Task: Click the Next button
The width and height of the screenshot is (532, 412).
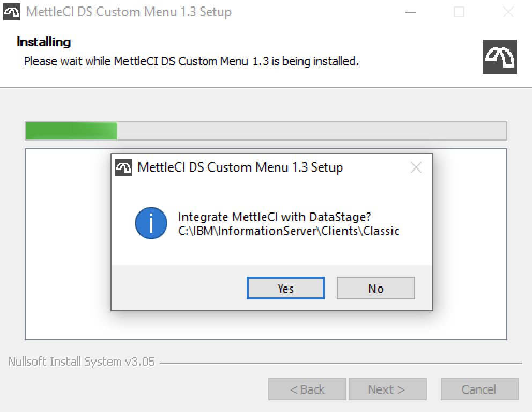Action: point(387,389)
